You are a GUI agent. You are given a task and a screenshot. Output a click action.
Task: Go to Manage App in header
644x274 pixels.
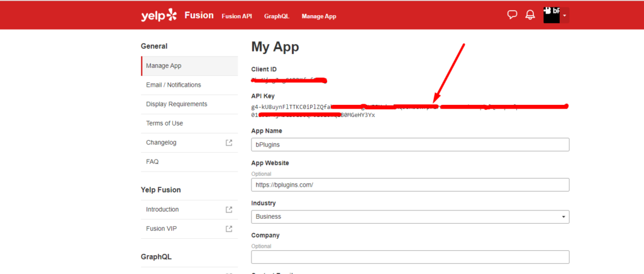pos(319,16)
